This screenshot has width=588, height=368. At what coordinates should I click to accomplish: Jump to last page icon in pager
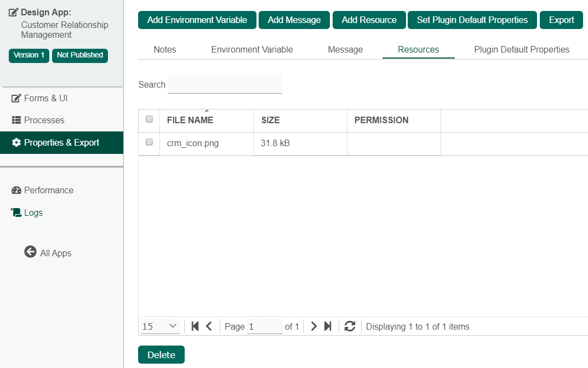pos(328,326)
